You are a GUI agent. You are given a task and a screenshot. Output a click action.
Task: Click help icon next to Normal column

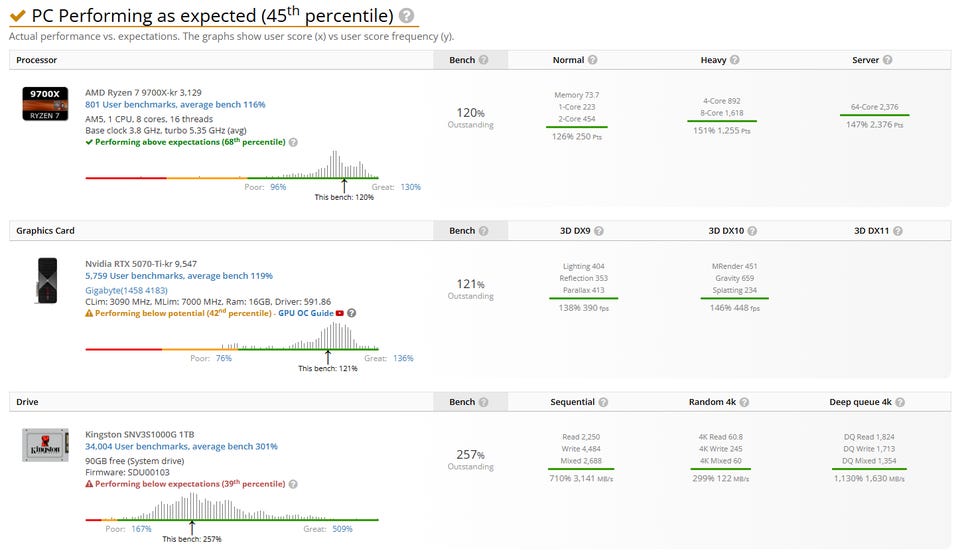593,60
